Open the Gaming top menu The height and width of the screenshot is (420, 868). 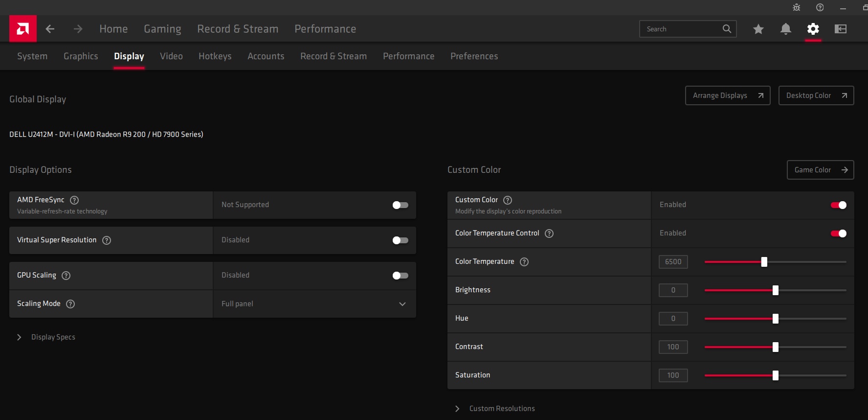(x=162, y=29)
